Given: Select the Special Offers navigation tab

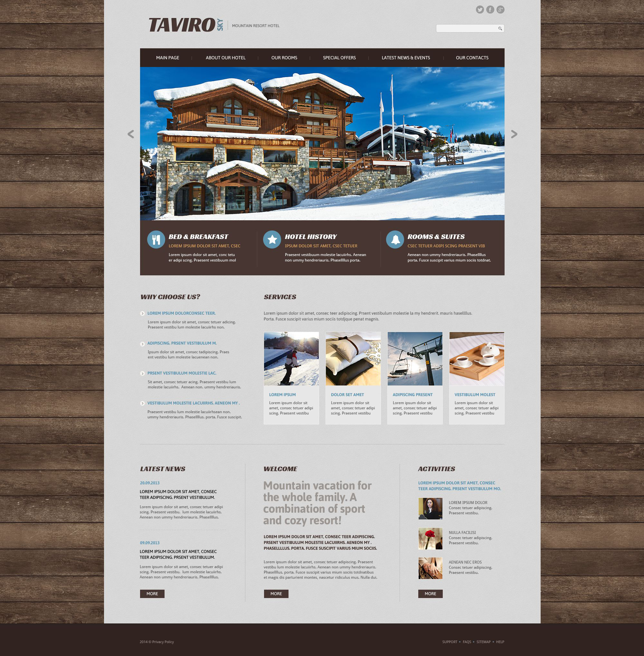Looking at the screenshot, I should point(339,57).
